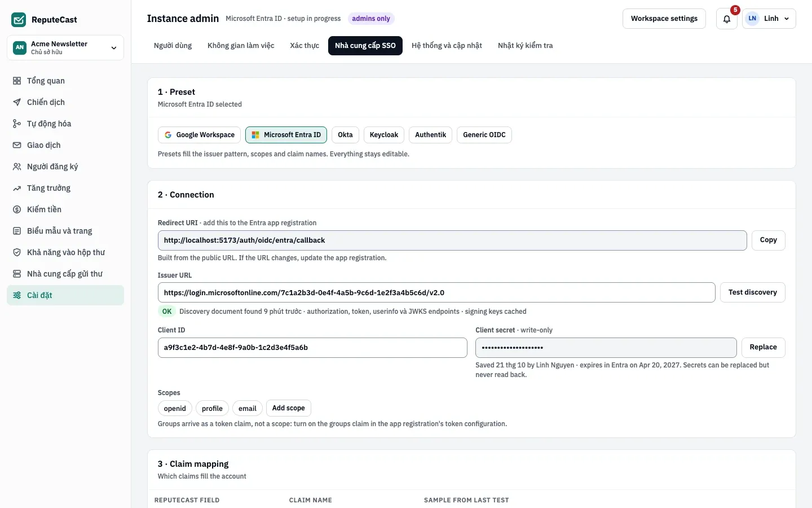Click the LN user avatar

tap(752, 19)
